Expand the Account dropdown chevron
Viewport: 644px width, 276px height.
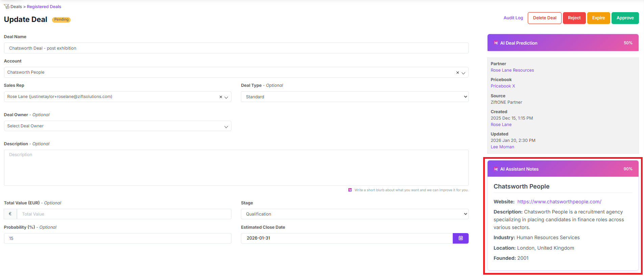coord(463,73)
